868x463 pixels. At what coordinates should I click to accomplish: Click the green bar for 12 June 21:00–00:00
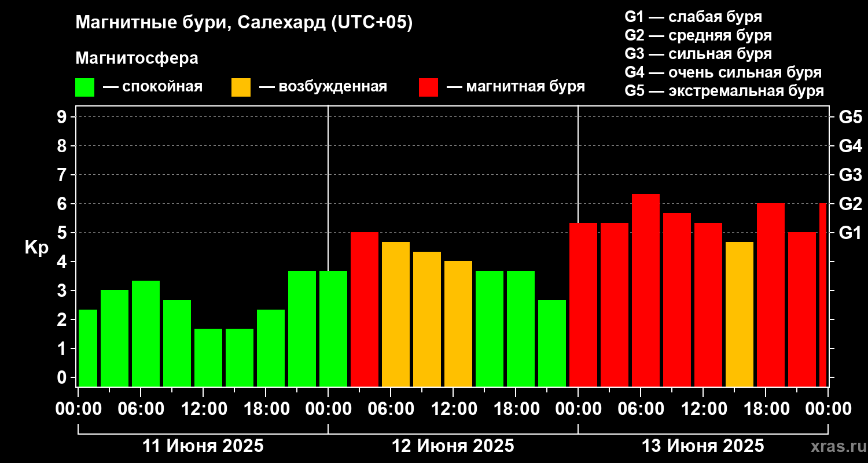click(552, 343)
